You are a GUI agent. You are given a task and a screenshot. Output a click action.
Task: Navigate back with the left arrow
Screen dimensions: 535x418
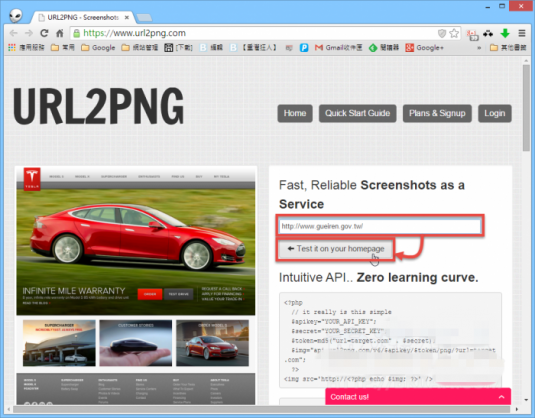13,33
